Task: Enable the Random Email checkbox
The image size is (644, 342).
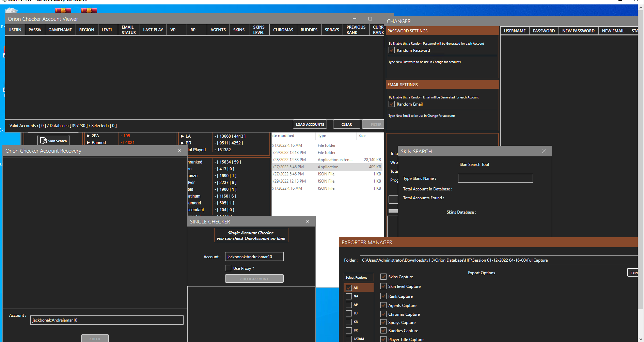Action: click(392, 104)
